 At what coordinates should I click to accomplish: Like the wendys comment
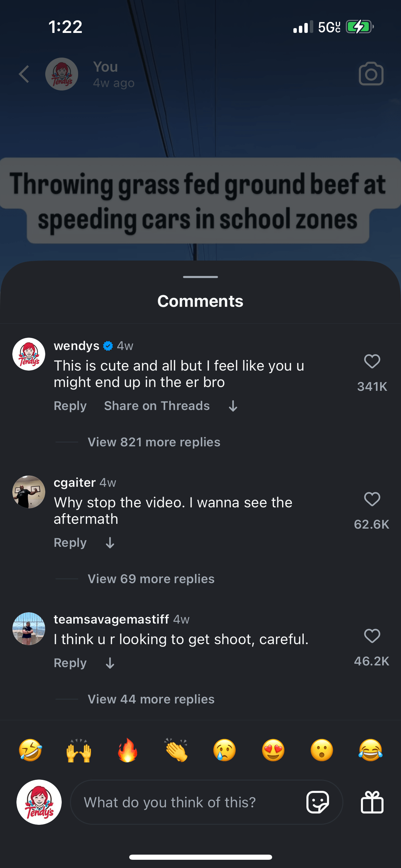[x=372, y=362]
